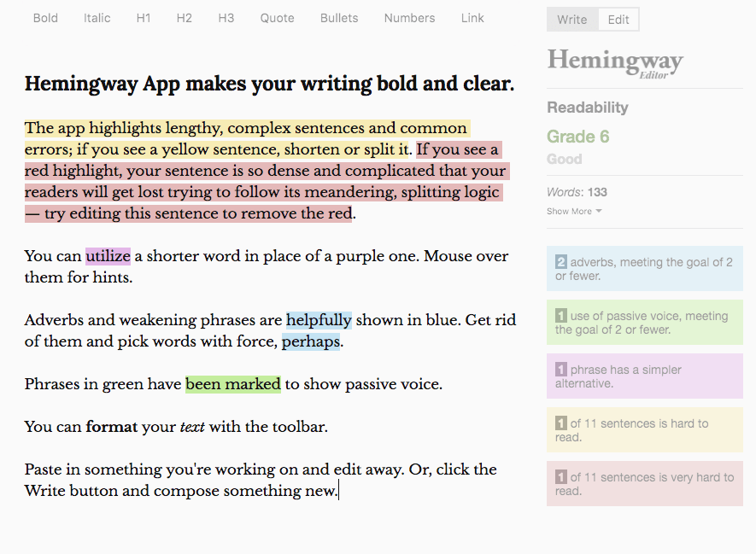Create a numbered list with Numbers
756x554 pixels.
pyautogui.click(x=409, y=18)
